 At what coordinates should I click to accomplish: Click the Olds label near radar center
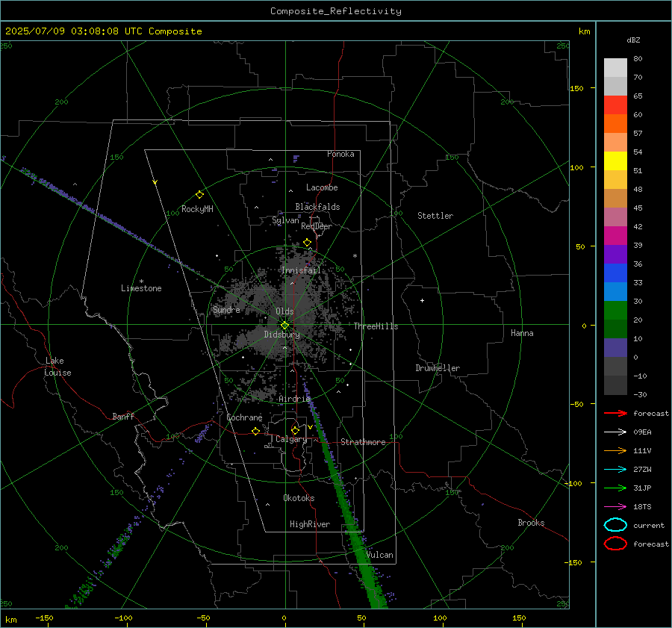point(284,311)
